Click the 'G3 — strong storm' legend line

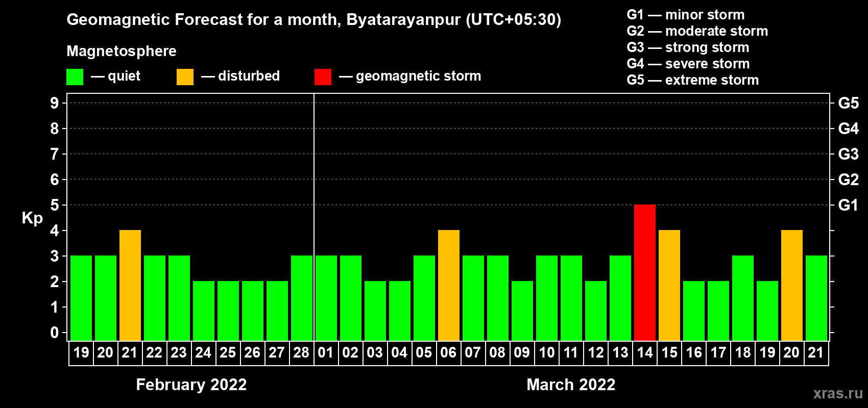point(688,47)
